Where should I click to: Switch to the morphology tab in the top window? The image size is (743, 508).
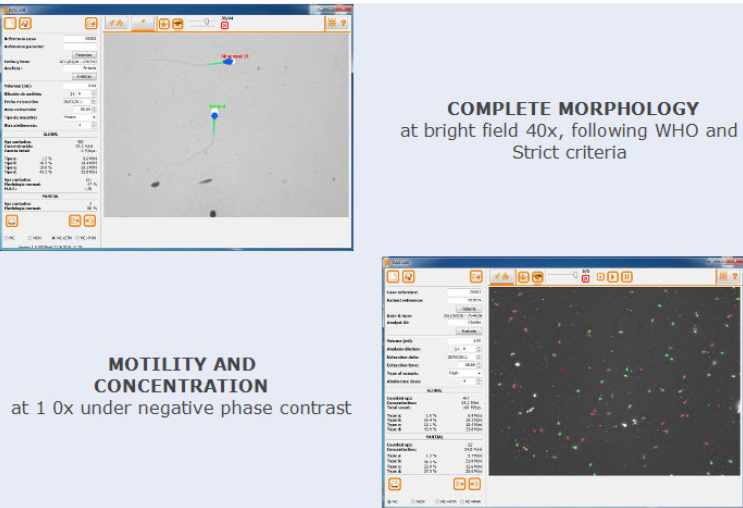pos(143,22)
